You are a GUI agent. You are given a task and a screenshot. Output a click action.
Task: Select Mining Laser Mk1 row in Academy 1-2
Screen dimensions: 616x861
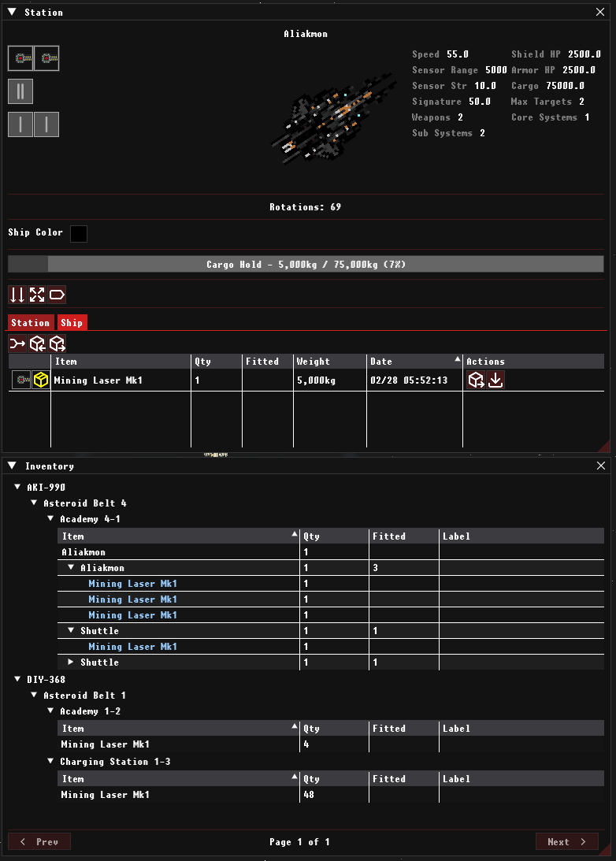331,744
